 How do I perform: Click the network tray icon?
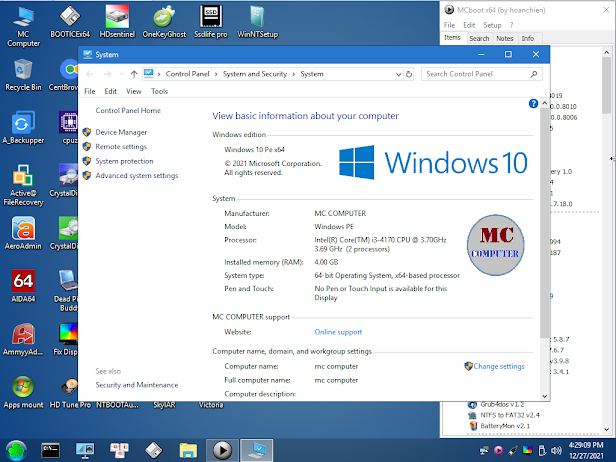click(484, 451)
